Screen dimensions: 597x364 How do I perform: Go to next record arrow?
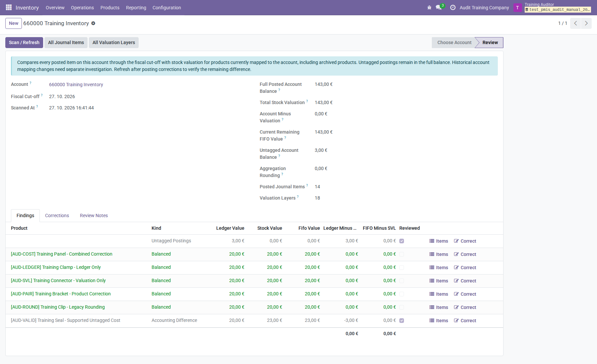click(586, 23)
